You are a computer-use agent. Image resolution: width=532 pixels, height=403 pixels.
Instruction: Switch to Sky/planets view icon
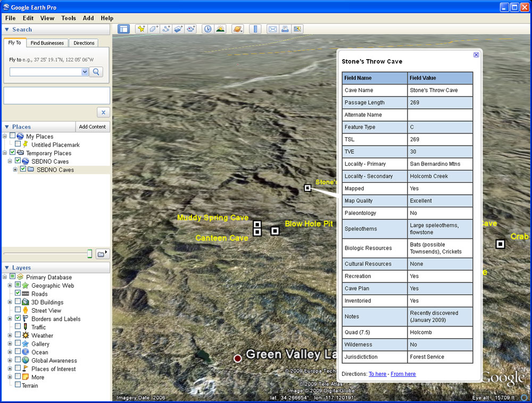(x=237, y=29)
